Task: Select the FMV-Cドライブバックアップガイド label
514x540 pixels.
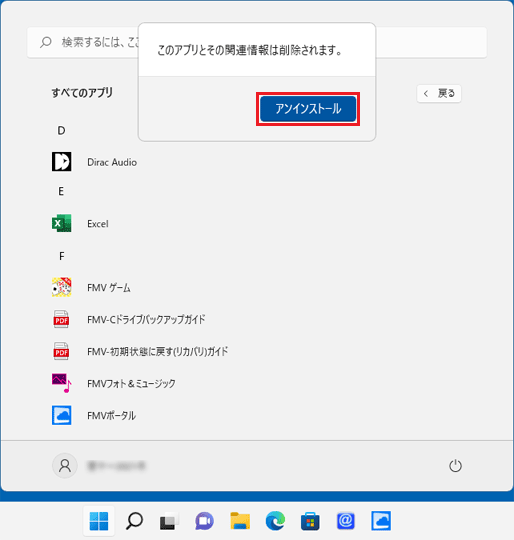Action: [146, 320]
